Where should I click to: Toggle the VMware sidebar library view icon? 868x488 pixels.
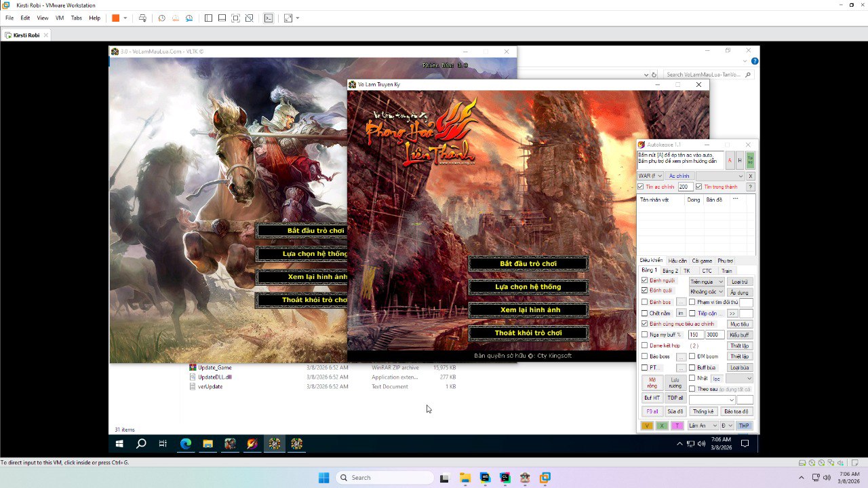pos(208,18)
